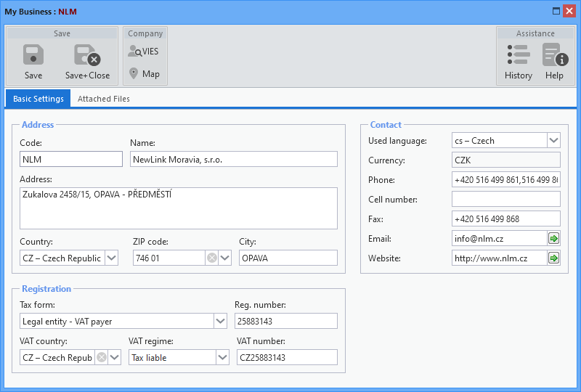Viewport: 581px width, 392px height.
Task: Select the 'Tax liable' VAT regime value
Action: (172, 357)
